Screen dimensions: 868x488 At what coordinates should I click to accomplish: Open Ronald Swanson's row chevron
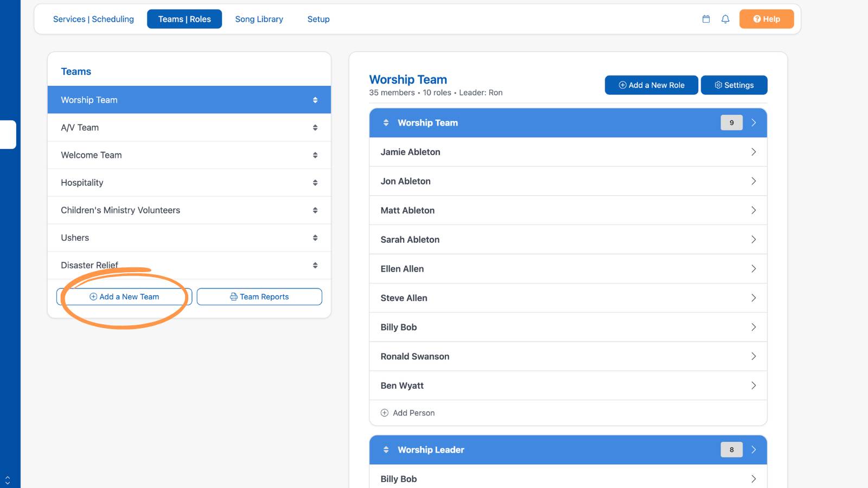[x=754, y=356]
